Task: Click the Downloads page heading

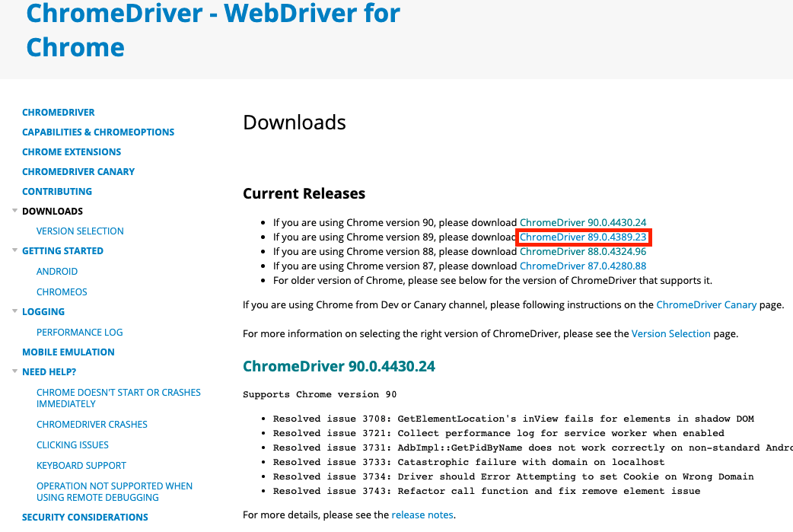Action: pyautogui.click(x=295, y=123)
